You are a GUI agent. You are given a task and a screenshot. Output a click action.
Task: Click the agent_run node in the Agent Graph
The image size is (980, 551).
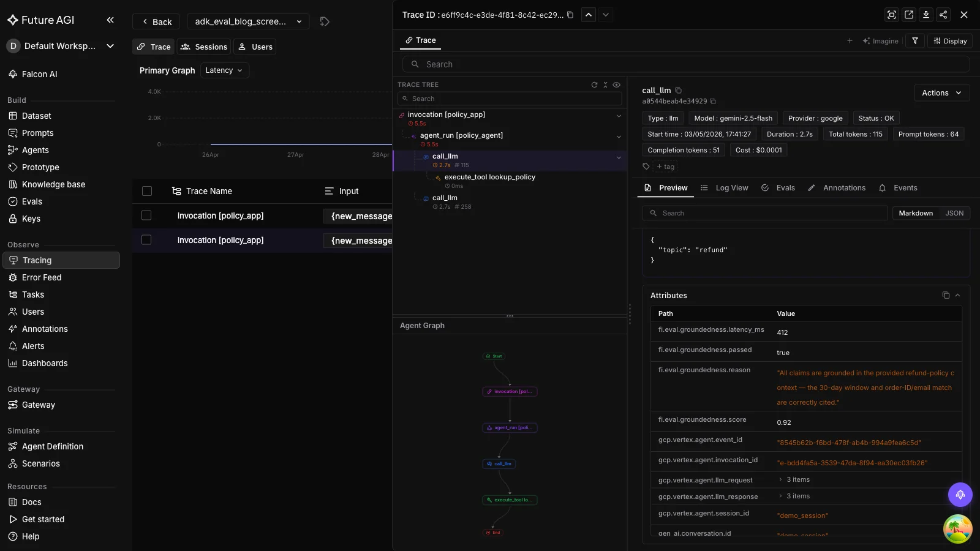(510, 428)
